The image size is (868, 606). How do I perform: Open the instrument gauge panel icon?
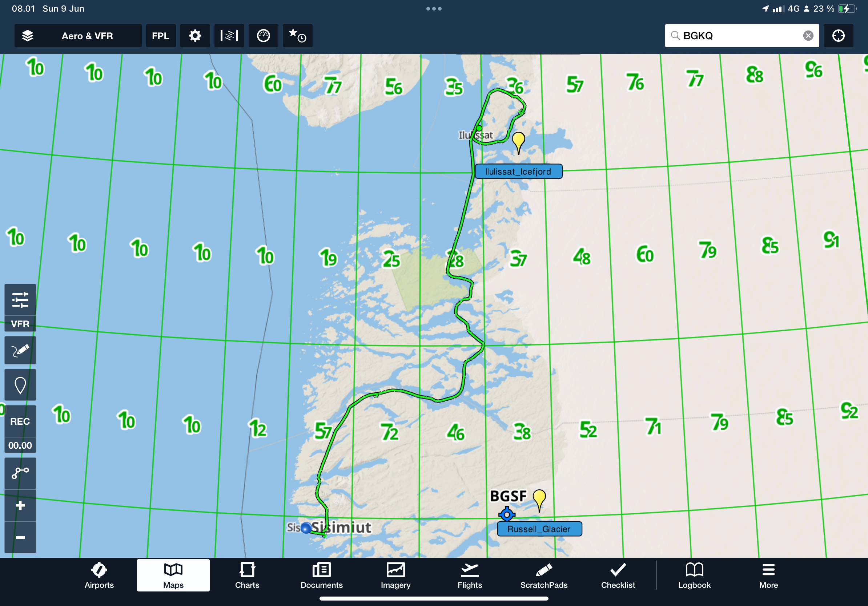click(x=263, y=36)
